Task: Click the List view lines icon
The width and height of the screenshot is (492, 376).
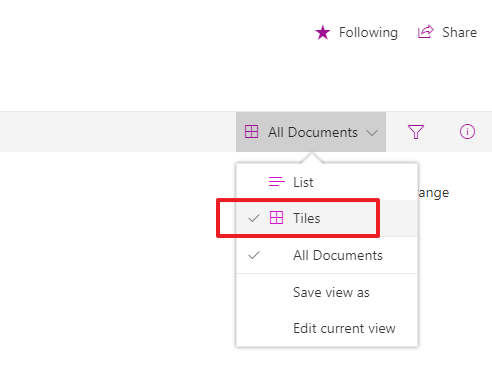Action: point(277,182)
